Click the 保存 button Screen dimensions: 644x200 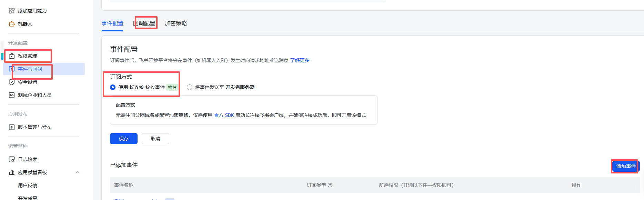click(x=124, y=139)
